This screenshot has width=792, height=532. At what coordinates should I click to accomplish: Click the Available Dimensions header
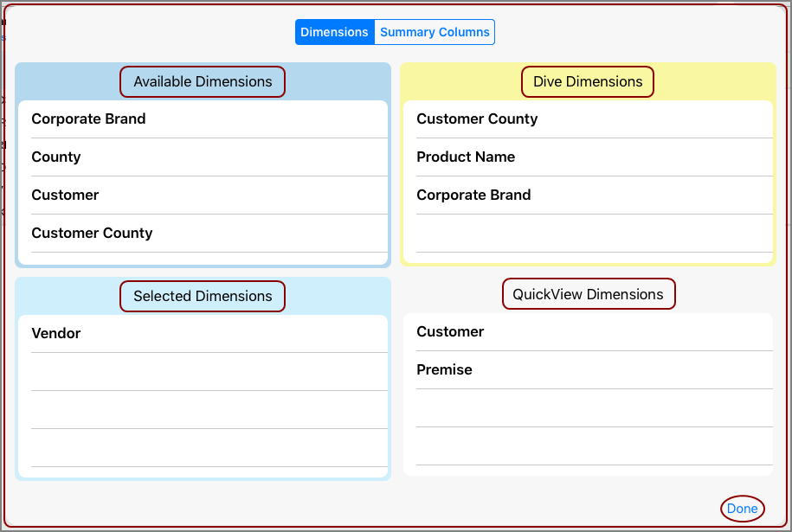pos(202,81)
